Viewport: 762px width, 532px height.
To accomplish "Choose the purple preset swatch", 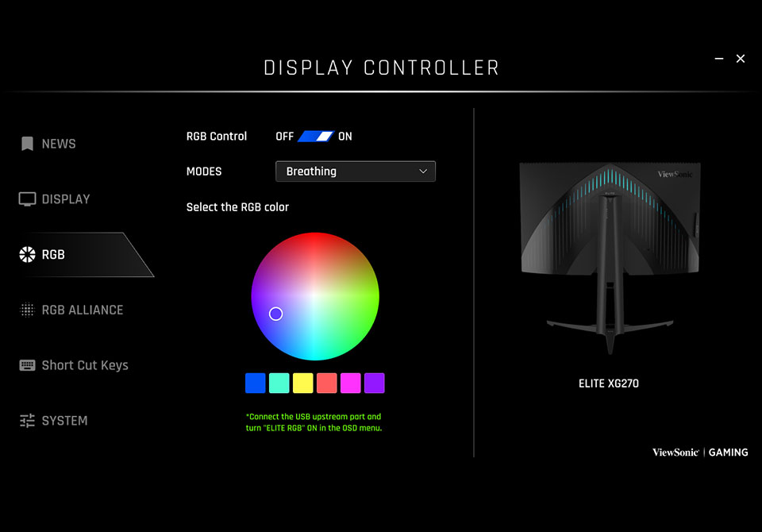I will point(374,384).
